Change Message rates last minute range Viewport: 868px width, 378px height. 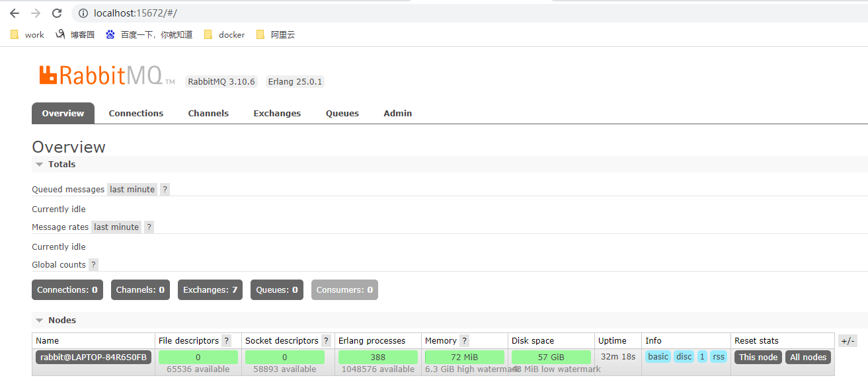[116, 227]
